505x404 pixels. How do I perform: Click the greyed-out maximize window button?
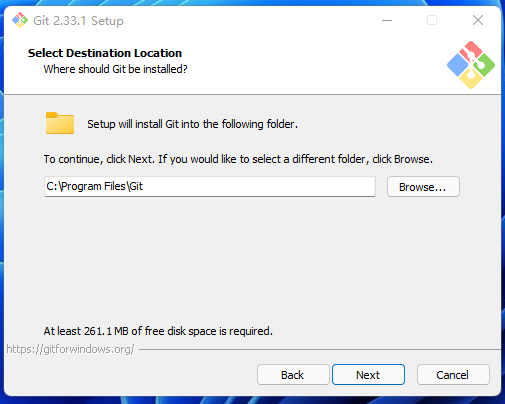coord(432,20)
